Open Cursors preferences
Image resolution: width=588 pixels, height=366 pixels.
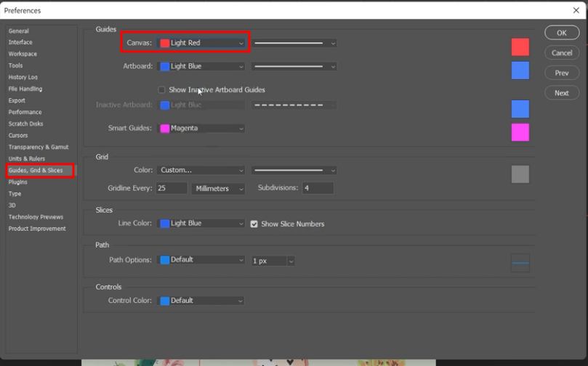18,135
